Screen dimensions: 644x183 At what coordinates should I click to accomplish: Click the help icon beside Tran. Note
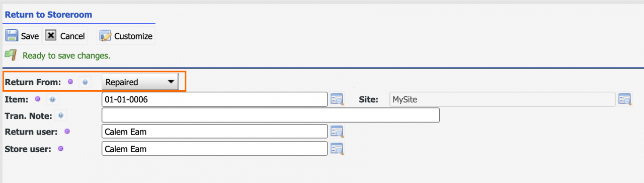(61, 115)
